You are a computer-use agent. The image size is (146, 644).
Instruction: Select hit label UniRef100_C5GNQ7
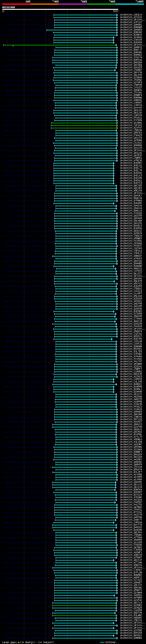click(x=131, y=70)
